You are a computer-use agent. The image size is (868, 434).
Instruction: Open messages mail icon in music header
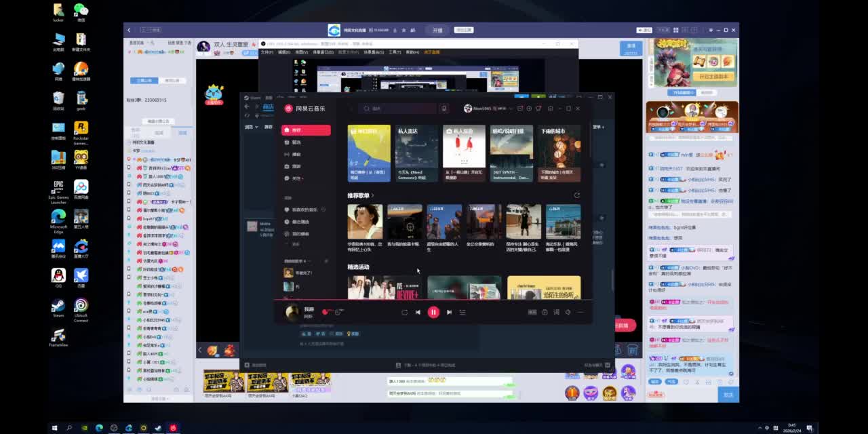[x=520, y=108]
